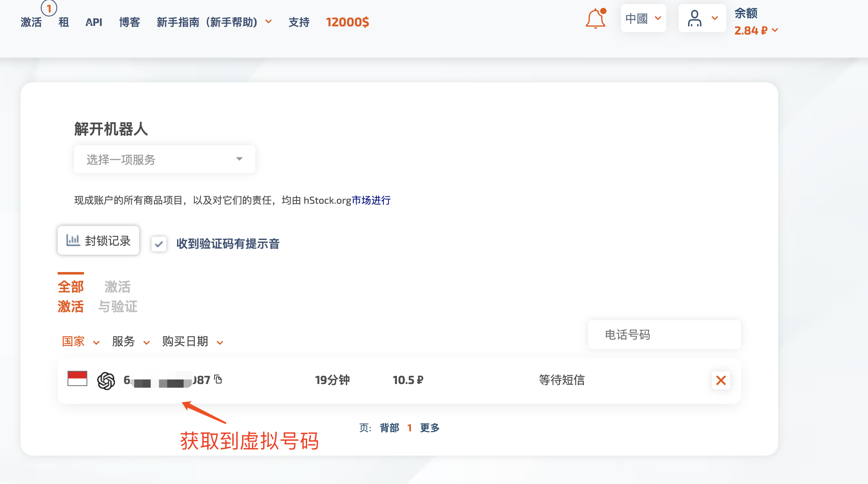Click the copy phone number icon

218,379
